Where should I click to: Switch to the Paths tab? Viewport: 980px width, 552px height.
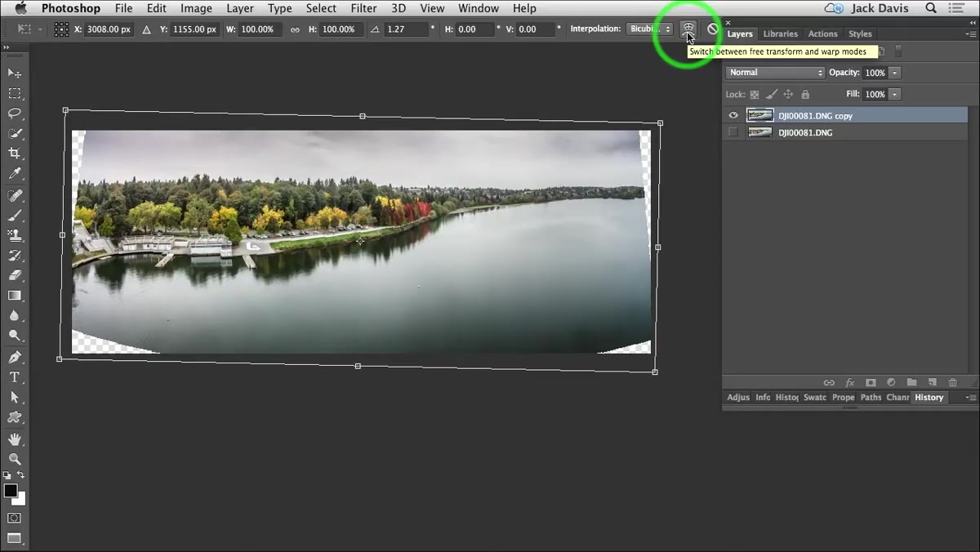coord(871,398)
